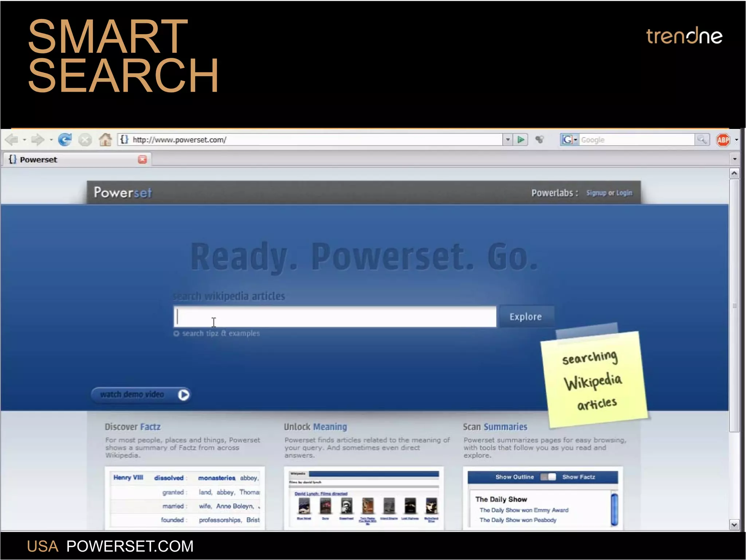Click the vertical page scrollbar thumb
This screenshot has height=560, width=746.
click(x=734, y=305)
